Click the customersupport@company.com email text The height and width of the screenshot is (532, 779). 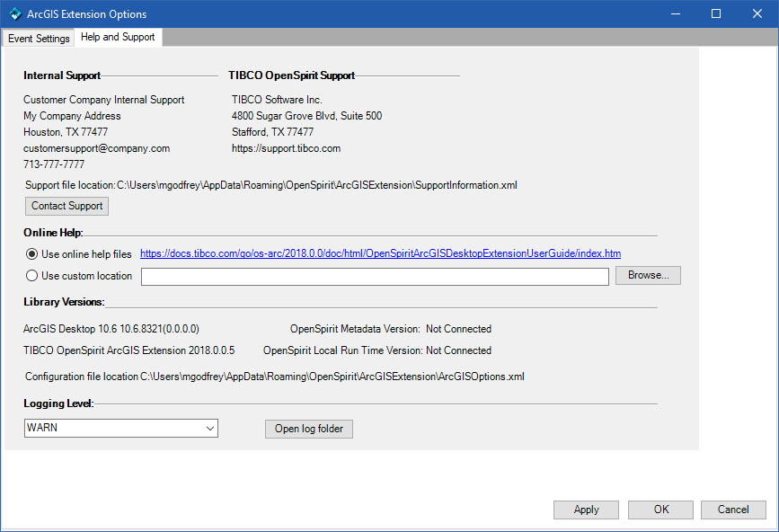96,148
